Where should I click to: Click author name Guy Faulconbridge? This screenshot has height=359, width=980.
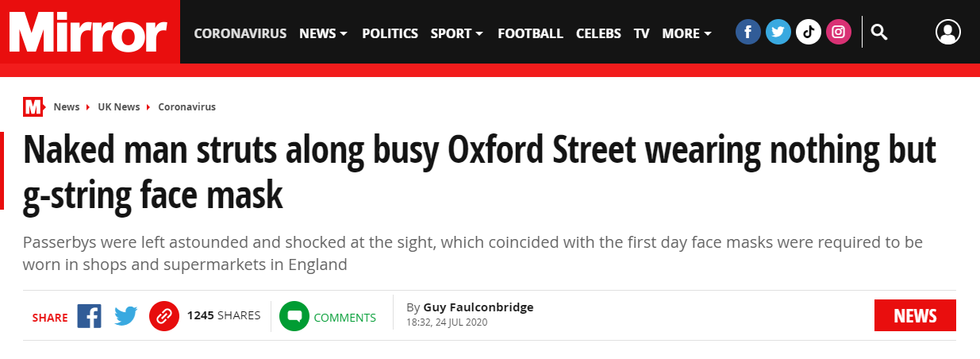click(x=478, y=307)
